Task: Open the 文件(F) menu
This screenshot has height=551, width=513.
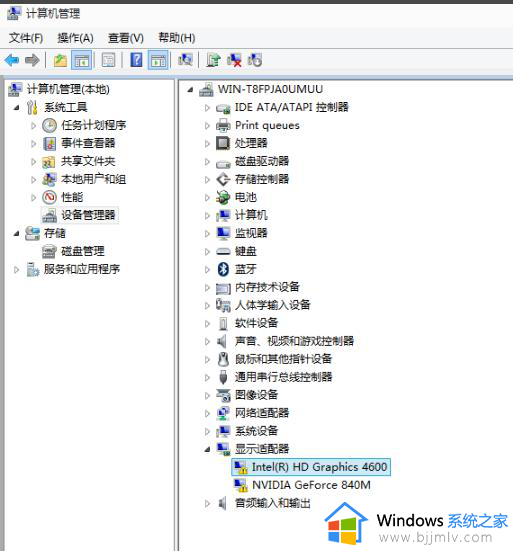Action: [x=26, y=38]
